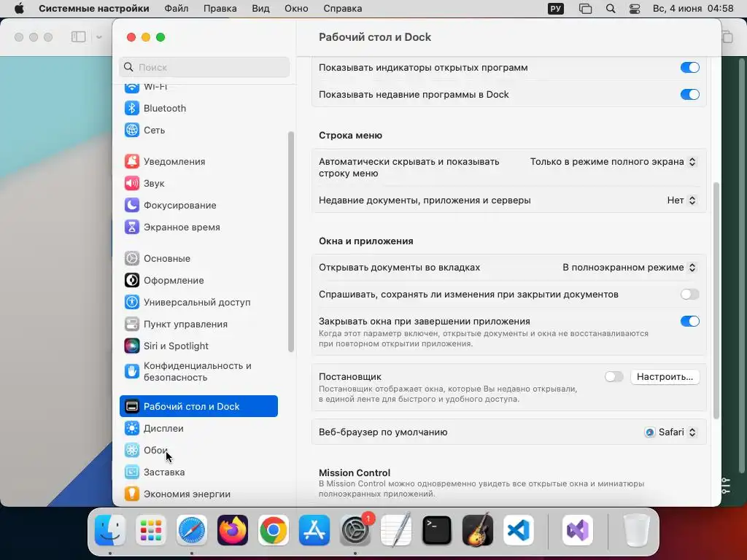Open the Окно menu
Viewport: 747px width, 560px height.
pyautogui.click(x=296, y=9)
